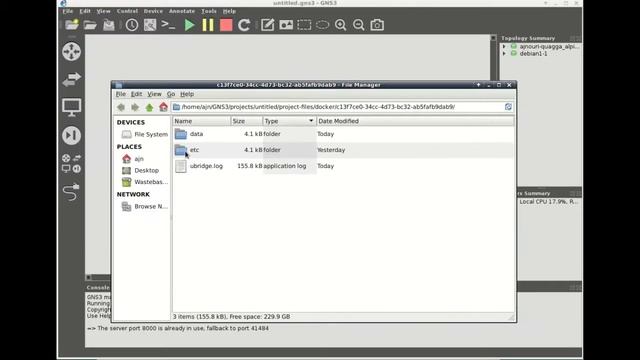Click the GNS3 new project toolbar icon
Screen dimensions: 640x360
(x=72, y=25)
